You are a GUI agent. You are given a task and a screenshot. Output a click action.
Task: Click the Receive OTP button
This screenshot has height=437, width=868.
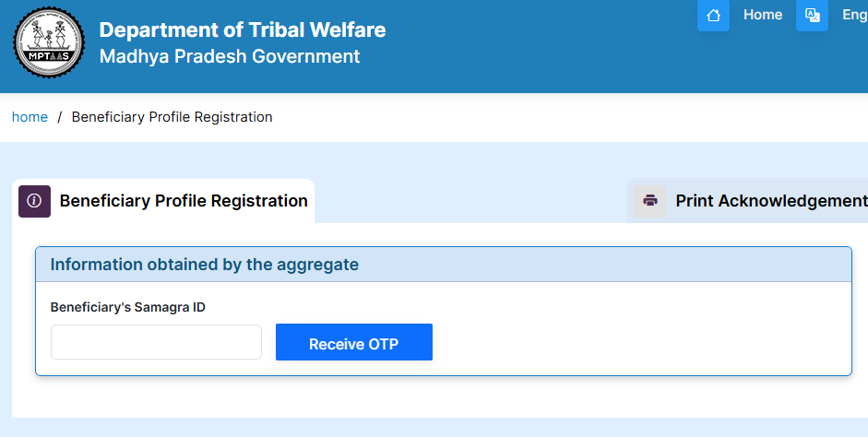[354, 342]
